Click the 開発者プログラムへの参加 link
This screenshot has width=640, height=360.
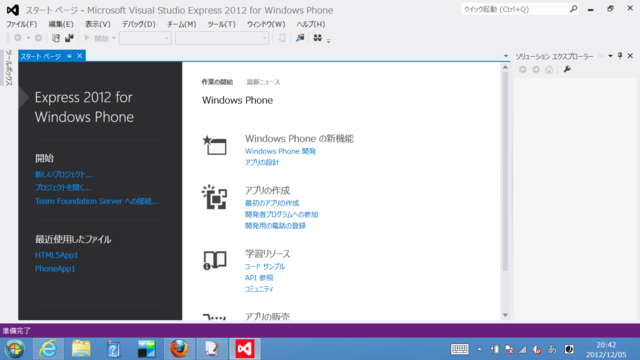(x=282, y=214)
